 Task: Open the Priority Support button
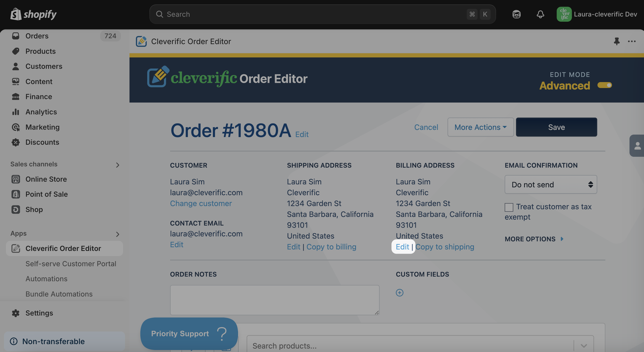(x=189, y=334)
